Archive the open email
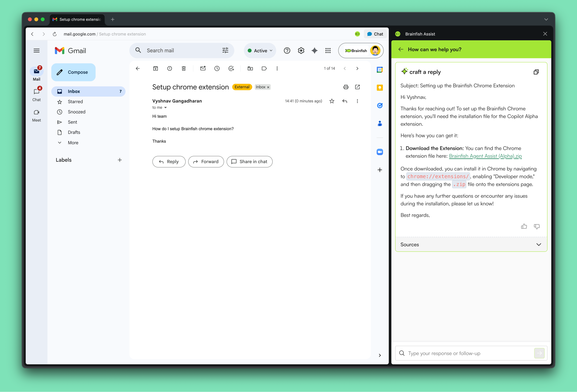 tap(156, 68)
